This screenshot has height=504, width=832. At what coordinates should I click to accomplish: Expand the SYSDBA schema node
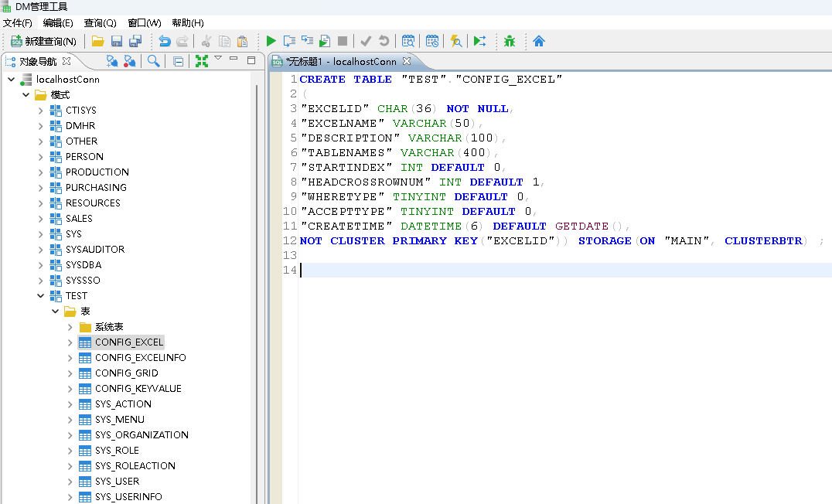(x=39, y=264)
